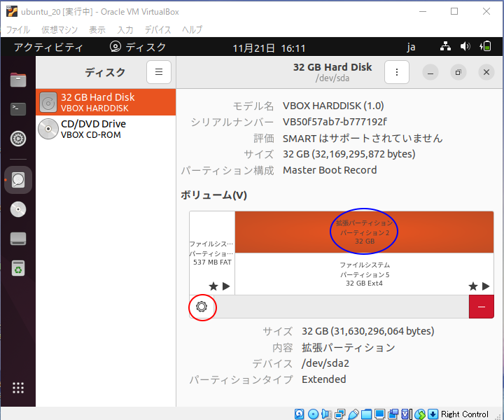Open the partition options gear button

(202, 307)
